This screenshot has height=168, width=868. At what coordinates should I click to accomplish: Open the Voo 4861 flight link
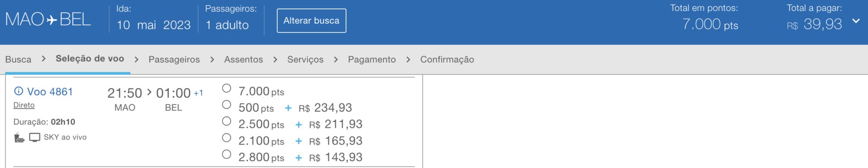coord(50,92)
